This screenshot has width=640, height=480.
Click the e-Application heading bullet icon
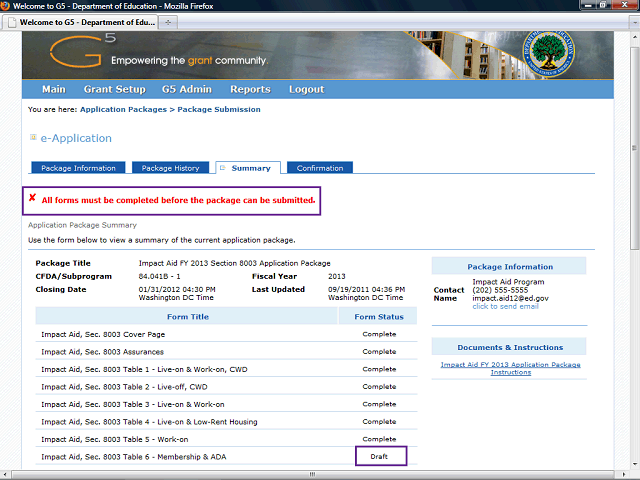click(33, 138)
